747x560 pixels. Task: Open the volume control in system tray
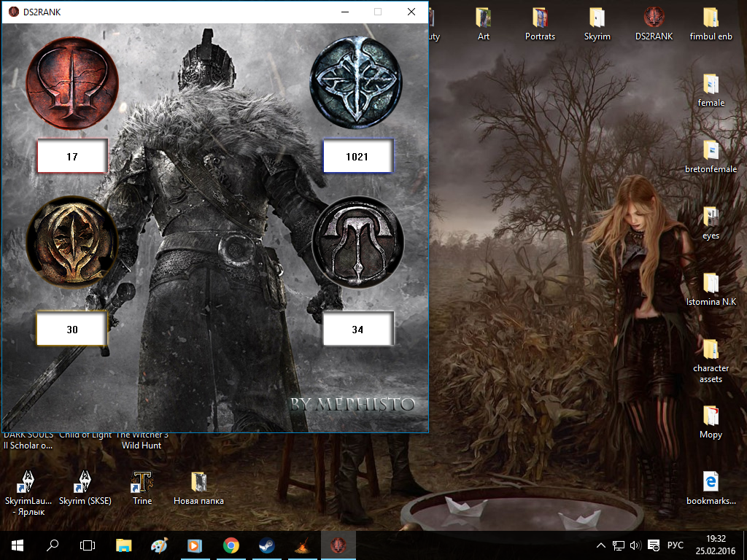coord(635,545)
